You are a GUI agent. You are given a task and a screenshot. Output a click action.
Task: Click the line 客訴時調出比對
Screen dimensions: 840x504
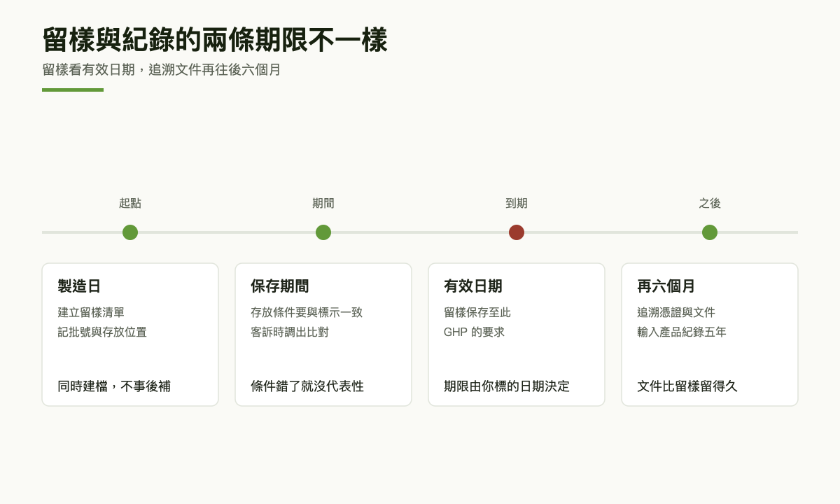(290, 332)
